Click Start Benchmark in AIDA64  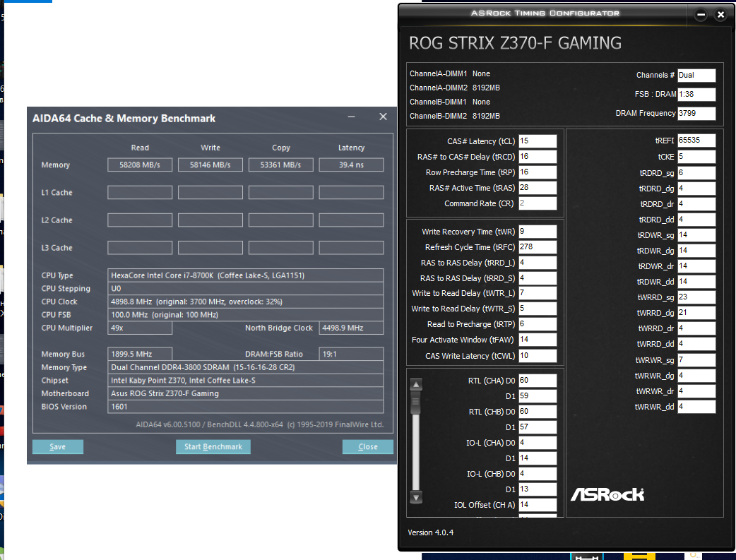click(213, 446)
